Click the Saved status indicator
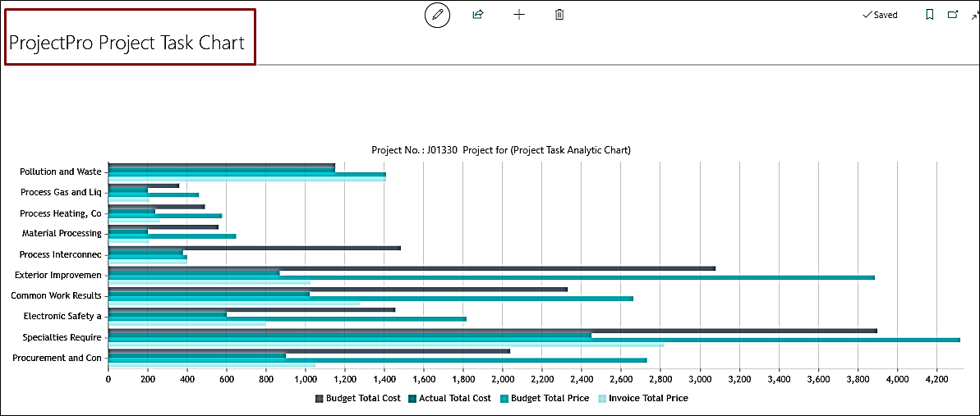 (880, 15)
